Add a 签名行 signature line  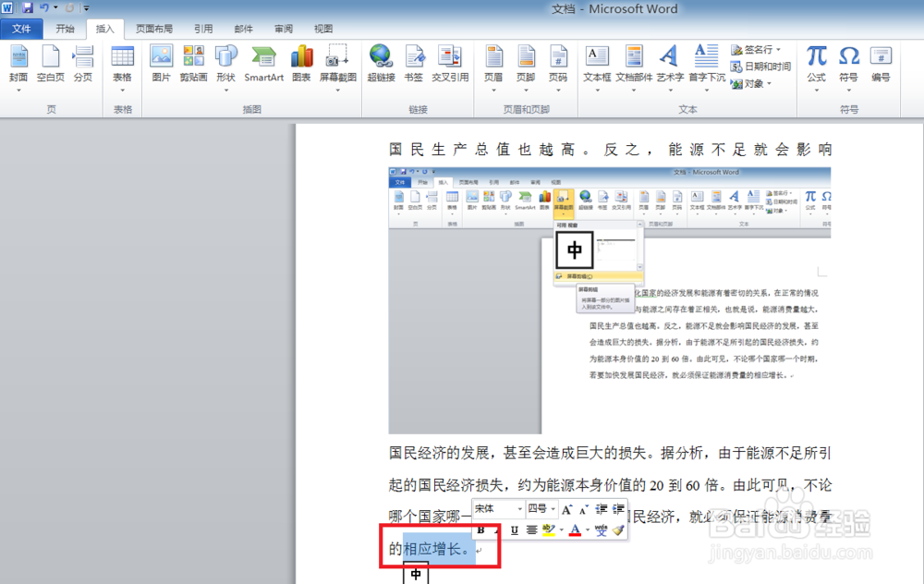pos(758,50)
